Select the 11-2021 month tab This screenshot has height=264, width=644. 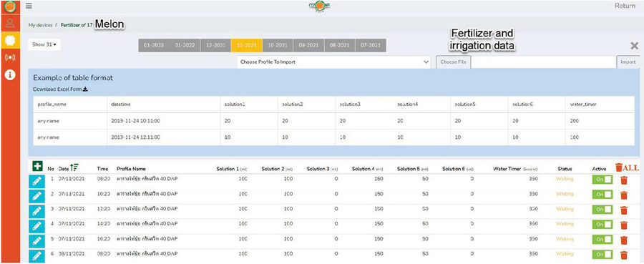tap(247, 46)
